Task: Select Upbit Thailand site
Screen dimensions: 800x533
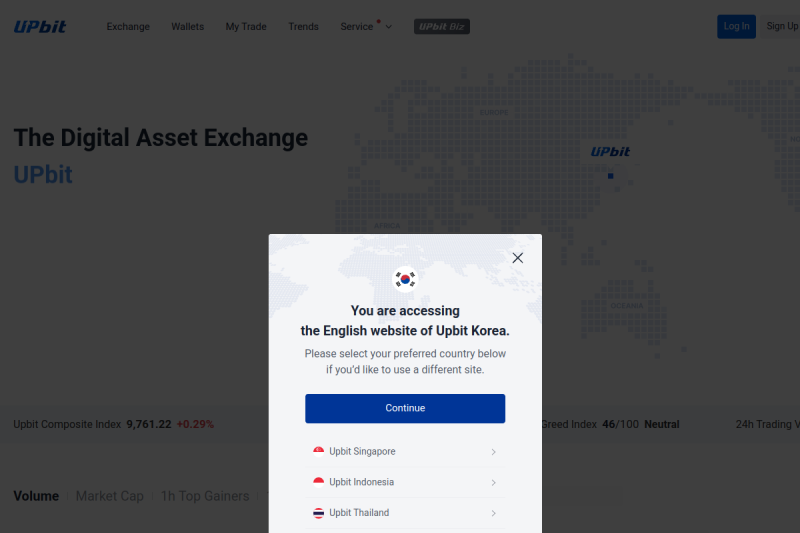Action: (405, 513)
